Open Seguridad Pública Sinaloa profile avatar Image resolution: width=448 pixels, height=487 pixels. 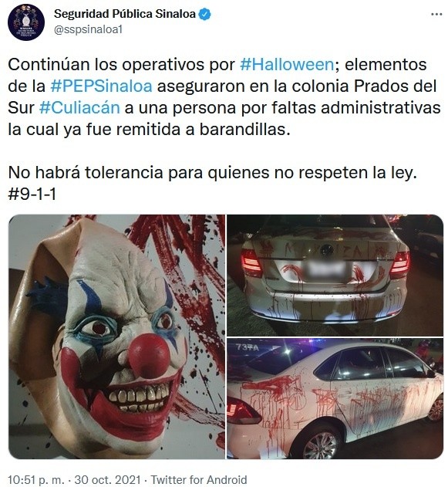tap(25, 22)
